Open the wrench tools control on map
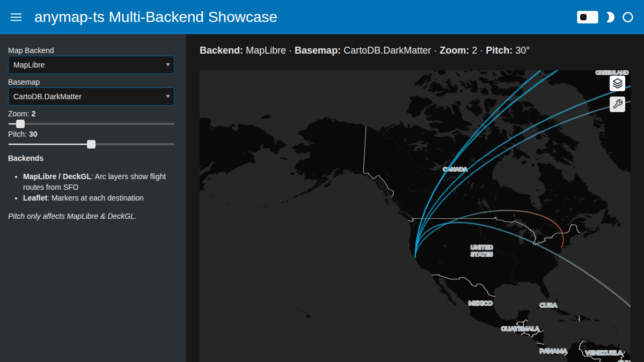The height and width of the screenshot is (362, 644). tap(617, 104)
